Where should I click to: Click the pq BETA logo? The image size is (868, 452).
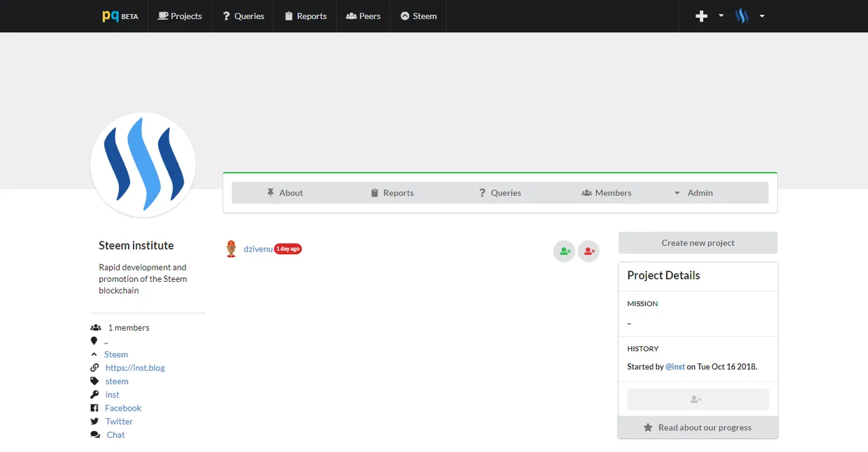point(120,16)
